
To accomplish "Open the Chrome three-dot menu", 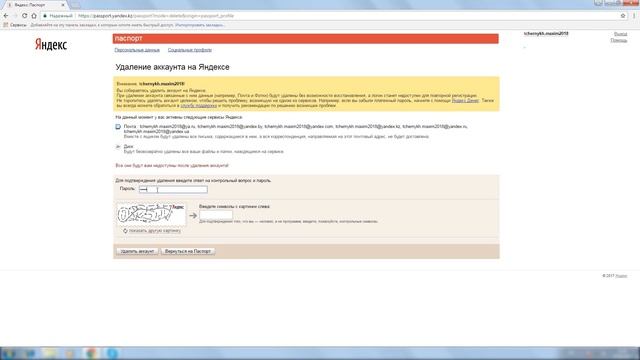I will pos(634,16).
